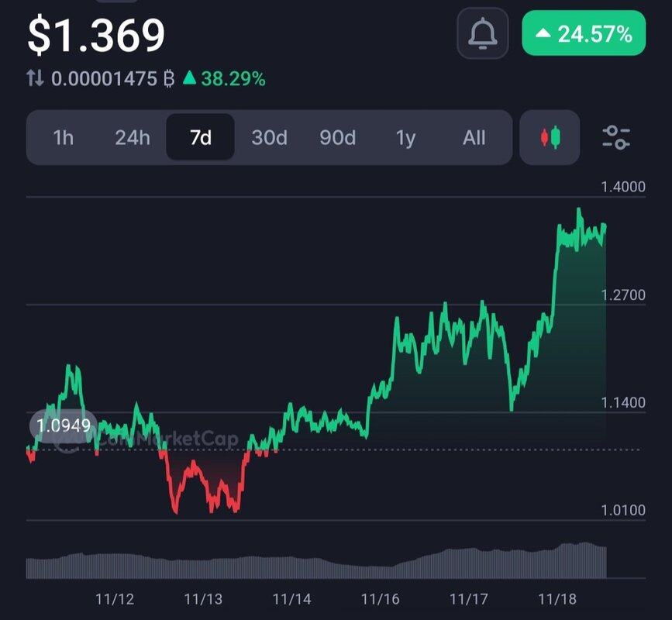
Task: Tap the 1.0949 opening price label
Action: click(x=62, y=425)
